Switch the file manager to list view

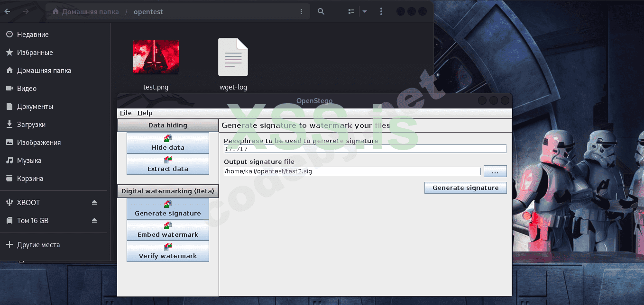(351, 11)
